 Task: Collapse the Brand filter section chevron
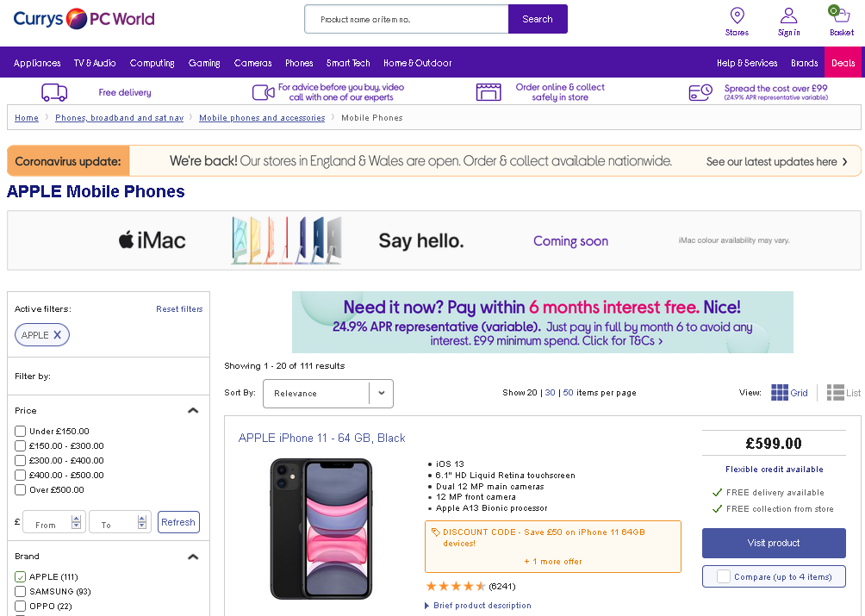pos(193,557)
